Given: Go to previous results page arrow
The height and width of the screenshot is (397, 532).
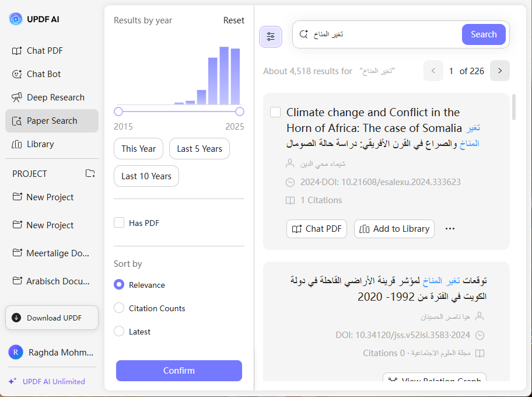Looking at the screenshot, I should 433,71.
